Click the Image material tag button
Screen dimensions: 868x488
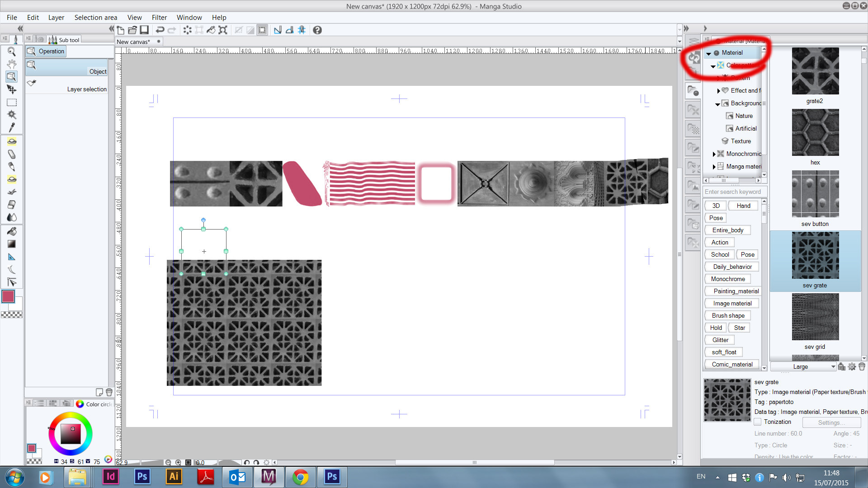point(732,304)
